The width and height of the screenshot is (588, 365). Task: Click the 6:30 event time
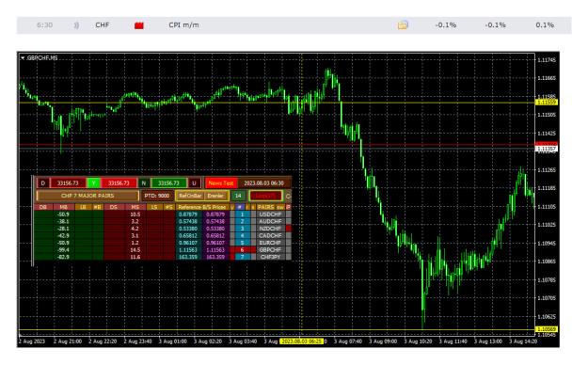click(44, 24)
